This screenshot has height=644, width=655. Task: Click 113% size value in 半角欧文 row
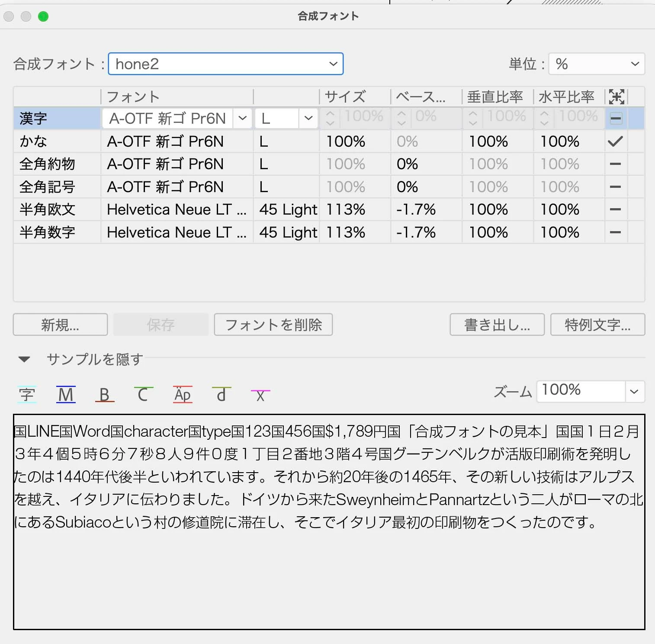[x=346, y=209]
